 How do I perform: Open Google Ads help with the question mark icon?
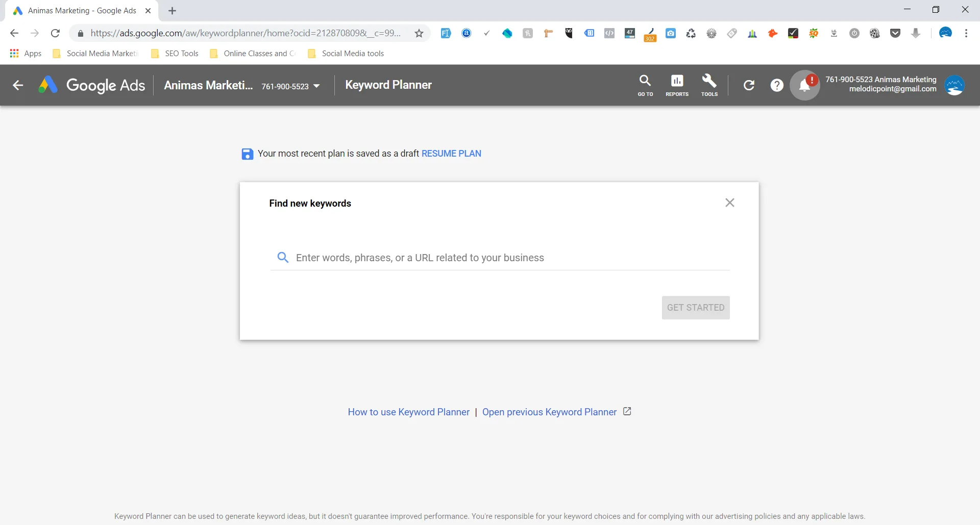776,85
